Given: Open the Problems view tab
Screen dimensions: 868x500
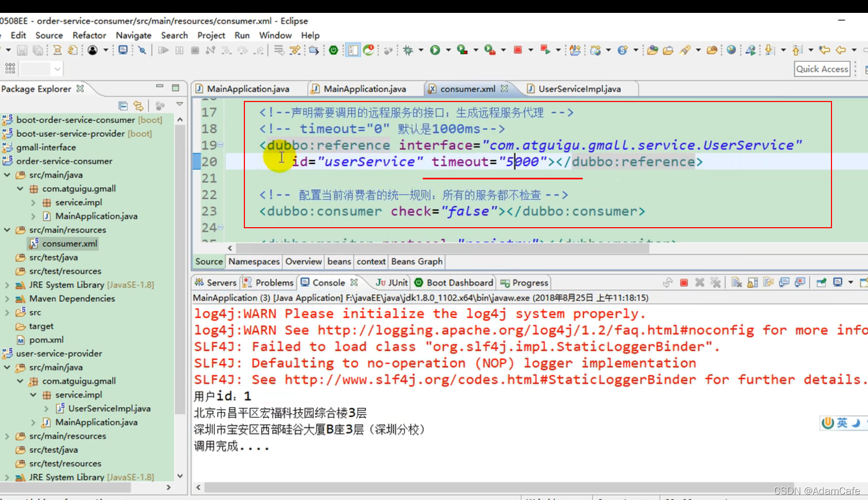Looking at the screenshot, I should [268, 282].
